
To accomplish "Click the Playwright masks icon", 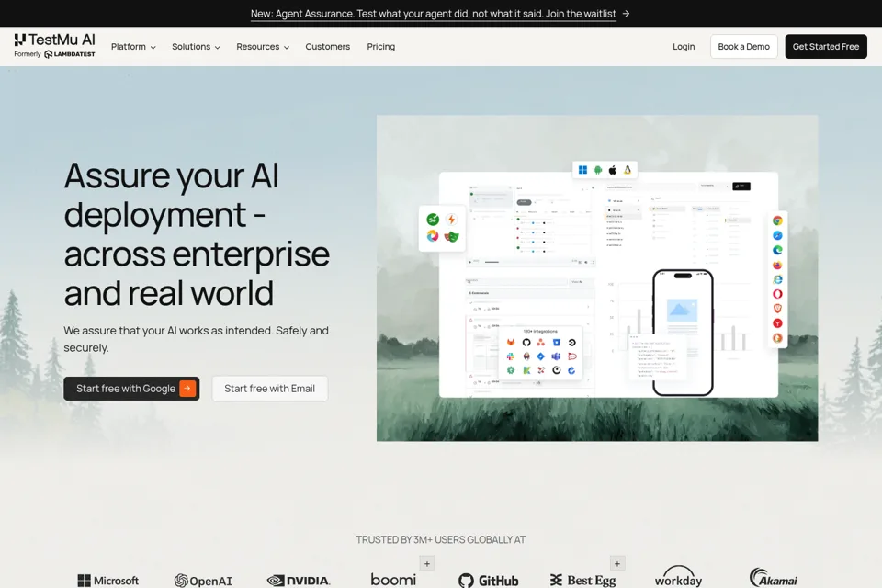I will [x=451, y=236].
